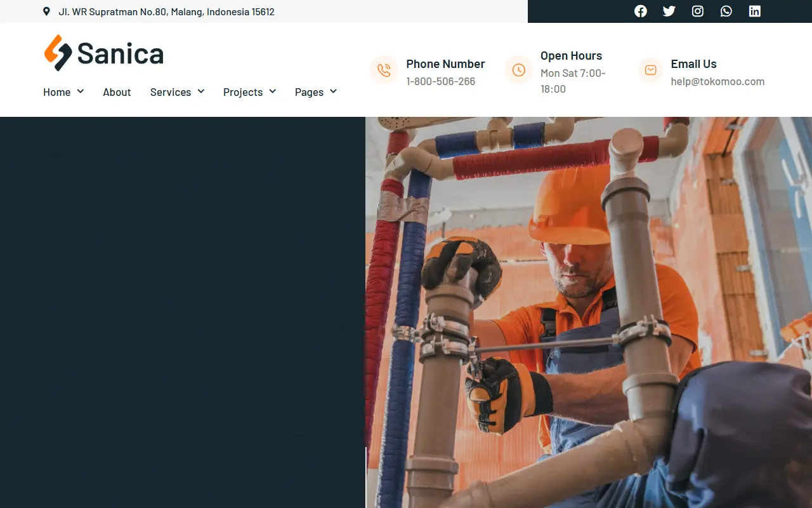Viewport: 812px width, 508px height.
Task: Click the Open Hours heading
Action: pyautogui.click(x=571, y=56)
